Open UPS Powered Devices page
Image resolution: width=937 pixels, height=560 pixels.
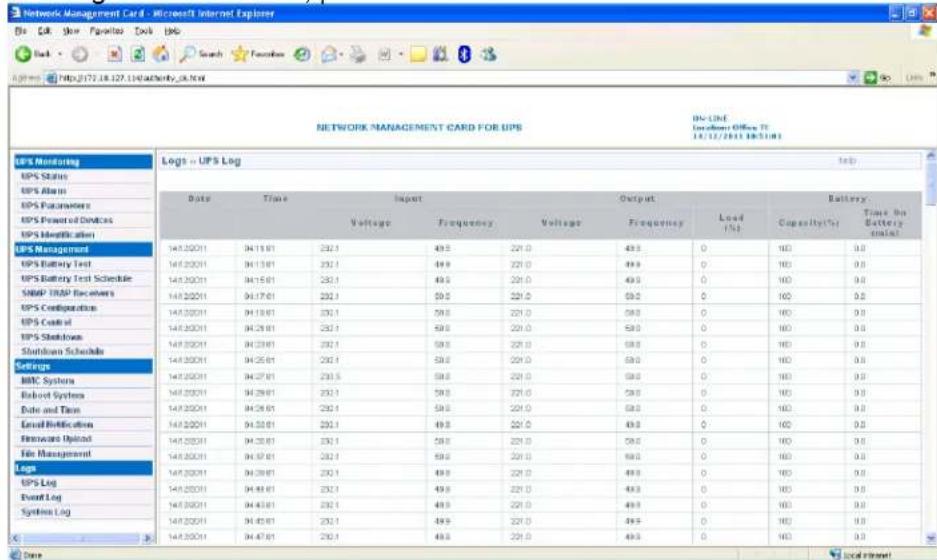pyautogui.click(x=67, y=220)
